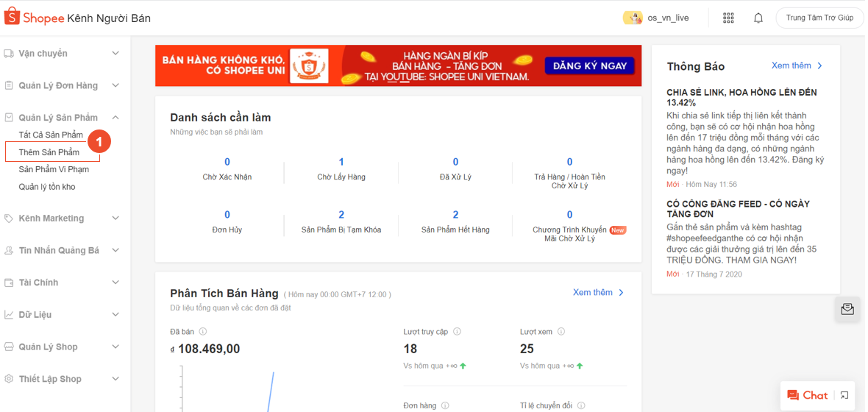Open Sản Phẩm Vi Phạm menu item

click(x=54, y=169)
